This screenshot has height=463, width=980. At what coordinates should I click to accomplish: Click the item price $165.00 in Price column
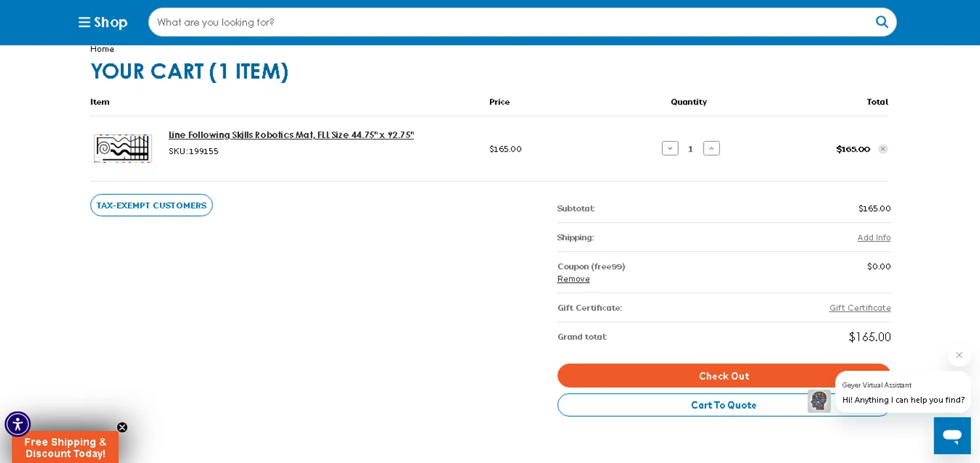(506, 149)
